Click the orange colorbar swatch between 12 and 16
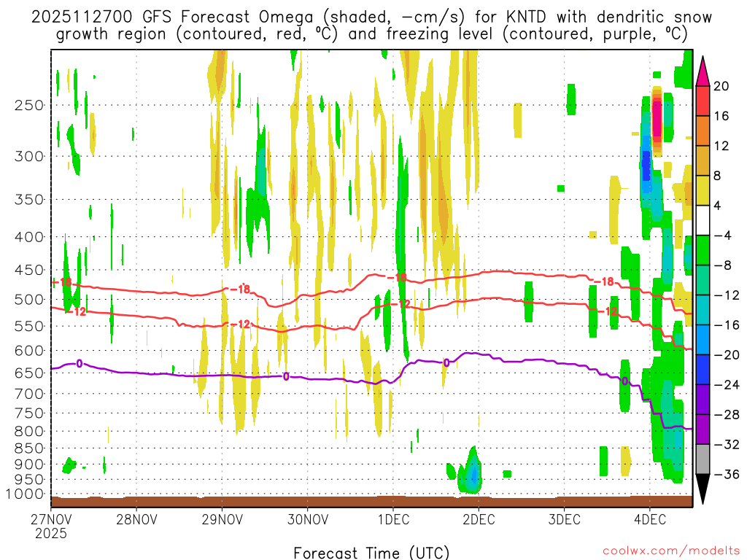The image size is (747, 560). pyautogui.click(x=703, y=131)
